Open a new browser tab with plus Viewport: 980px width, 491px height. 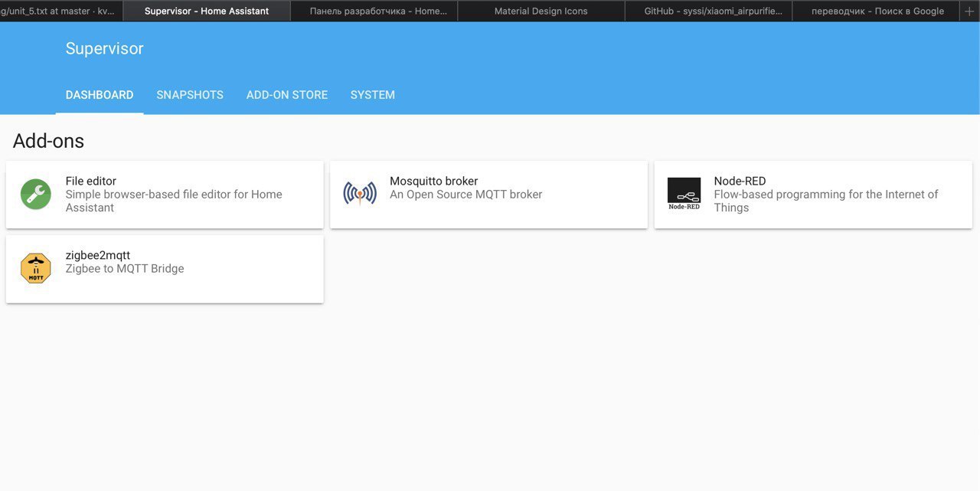pos(969,11)
